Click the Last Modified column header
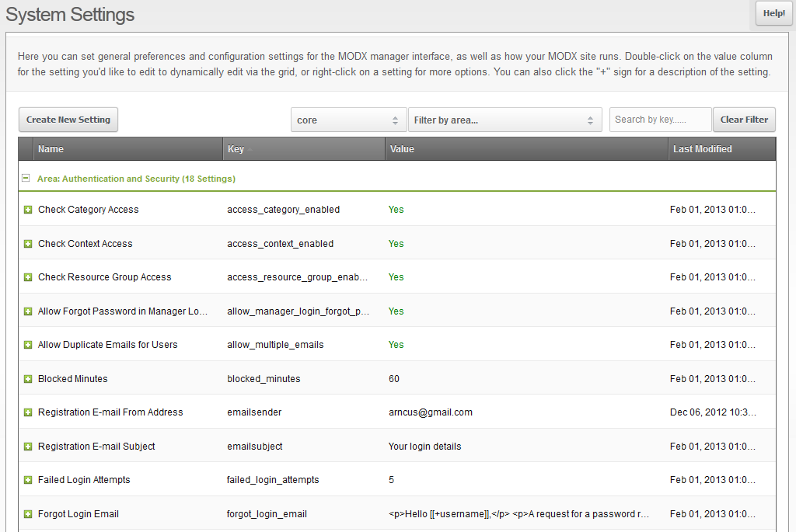Image resolution: width=796 pixels, height=532 pixels. 721,149
